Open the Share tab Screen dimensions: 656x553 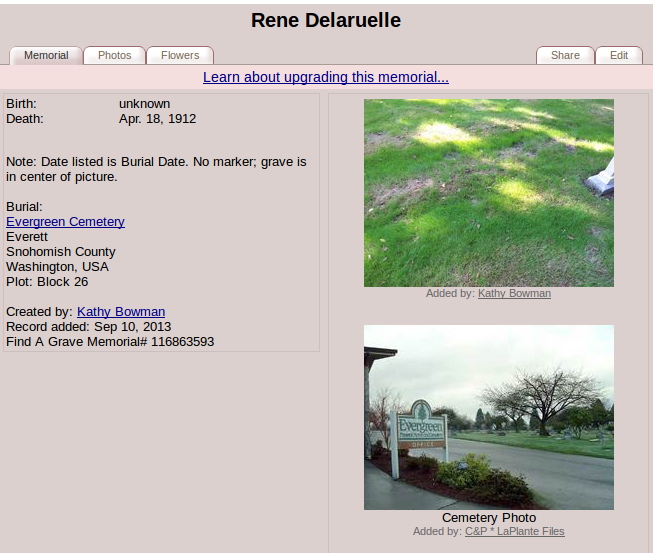565,56
